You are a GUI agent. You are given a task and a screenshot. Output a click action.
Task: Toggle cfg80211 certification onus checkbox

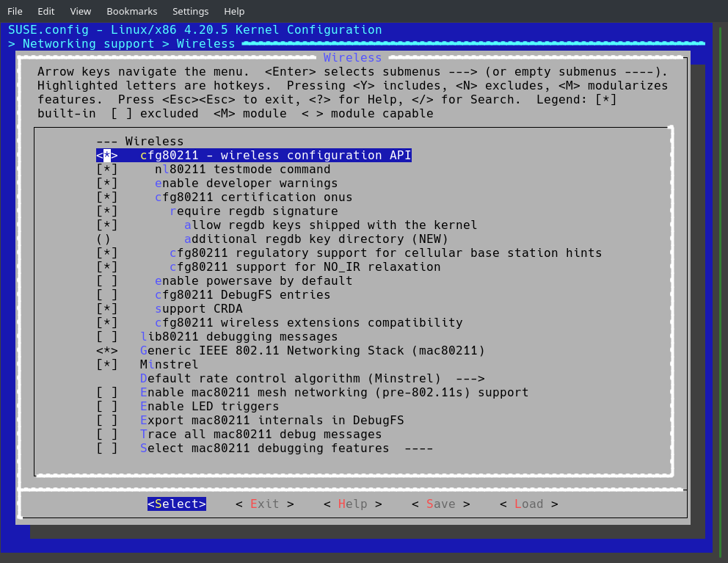(x=107, y=197)
